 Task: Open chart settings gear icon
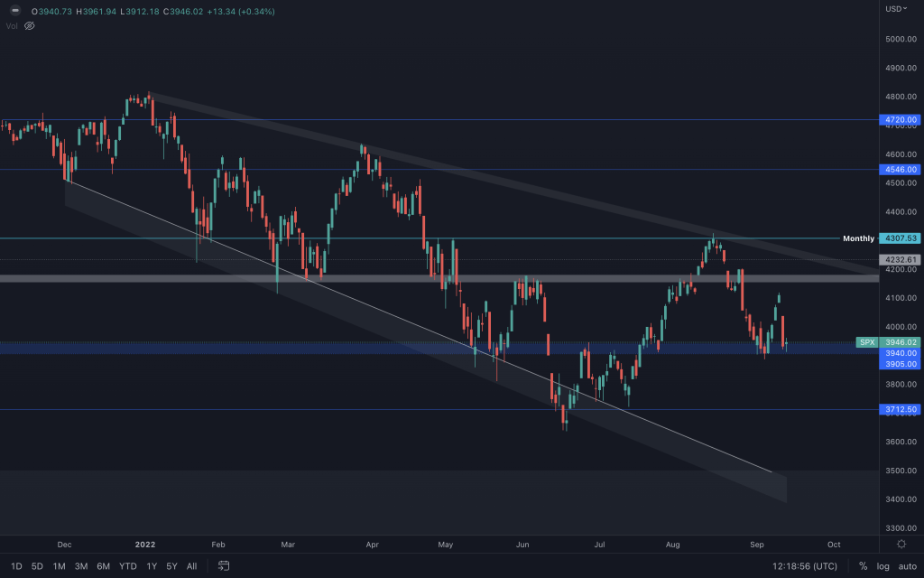pos(901,545)
